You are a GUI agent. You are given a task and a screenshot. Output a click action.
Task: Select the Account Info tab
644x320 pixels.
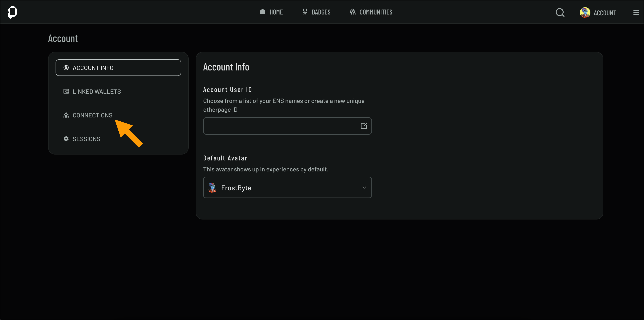click(118, 68)
